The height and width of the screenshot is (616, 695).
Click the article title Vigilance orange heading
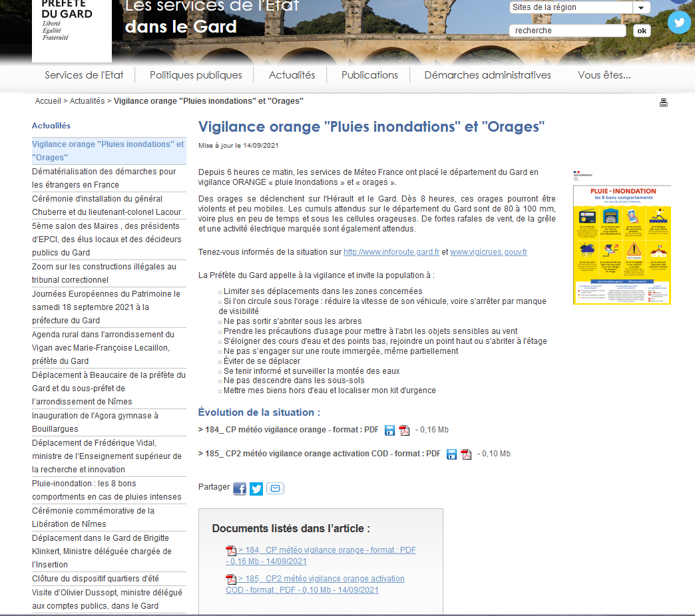click(x=371, y=127)
